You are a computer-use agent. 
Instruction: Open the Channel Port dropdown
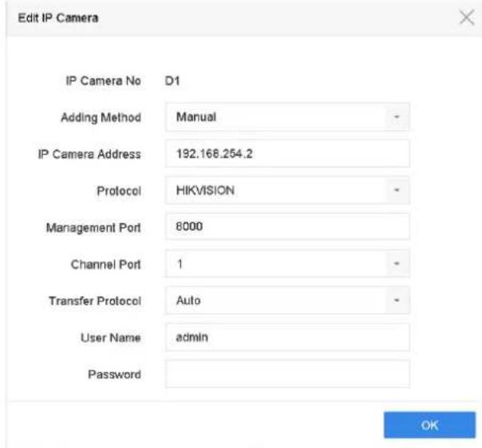pos(287,264)
